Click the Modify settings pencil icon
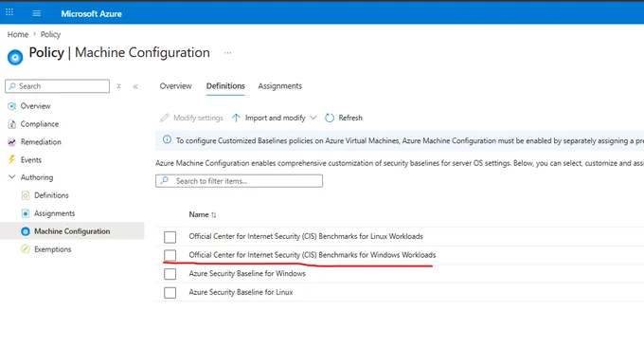 (164, 119)
